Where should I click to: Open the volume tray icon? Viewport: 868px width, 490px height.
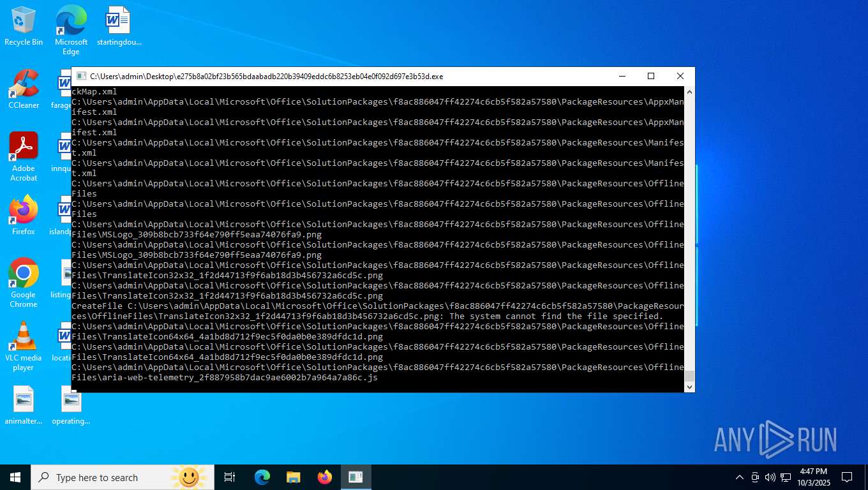pyautogui.click(x=770, y=477)
